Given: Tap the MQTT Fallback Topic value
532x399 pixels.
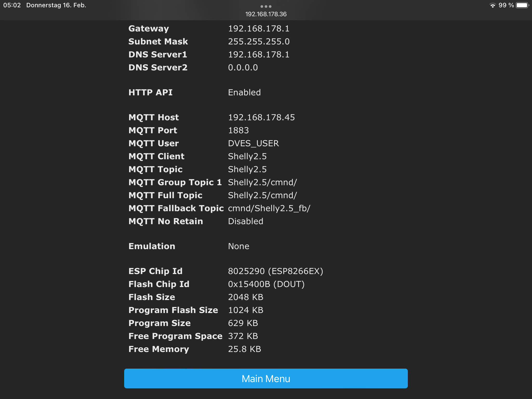Looking at the screenshot, I should click(269, 208).
